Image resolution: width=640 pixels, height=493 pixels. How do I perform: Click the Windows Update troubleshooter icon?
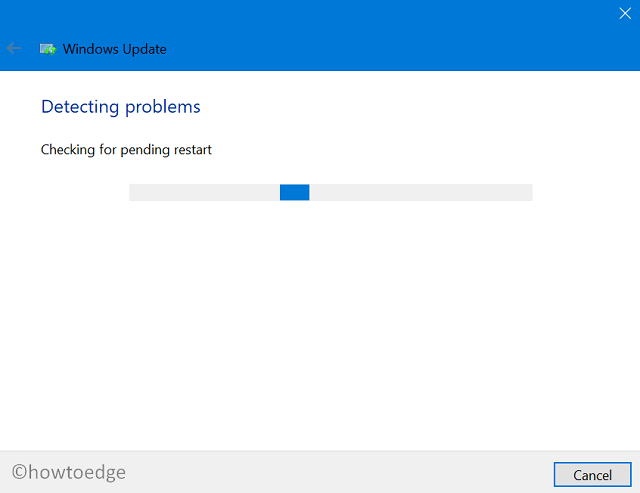47,48
